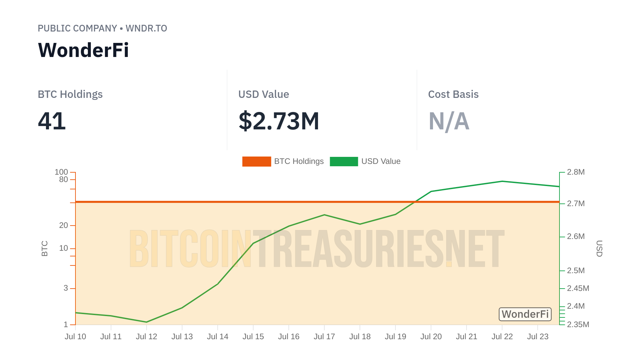644x362 pixels.
Task: Click the orange BTC Holdings legend swatch
Action: coord(257,162)
